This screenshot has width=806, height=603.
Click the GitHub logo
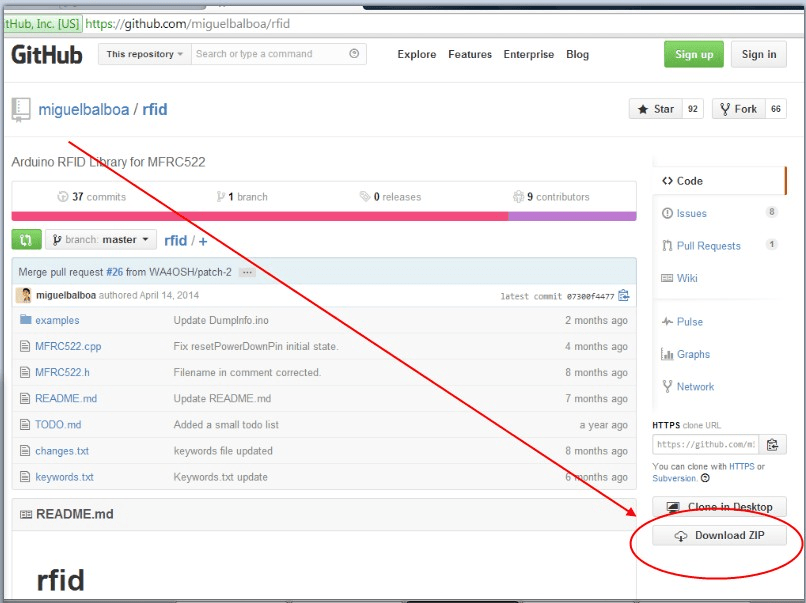click(47, 54)
